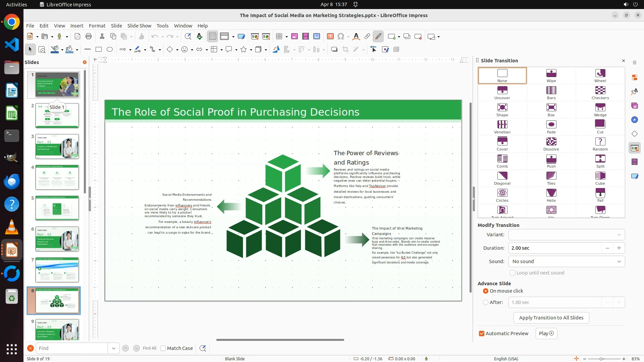Select the Wipe slide transition
Viewport: 644px width, 362px height.
point(551,75)
